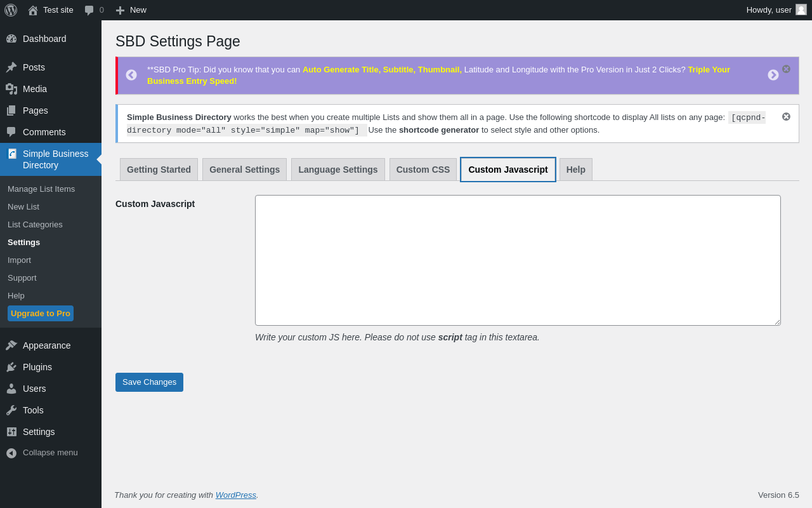Open New List submenu item
The image size is (812, 508).
(23, 206)
